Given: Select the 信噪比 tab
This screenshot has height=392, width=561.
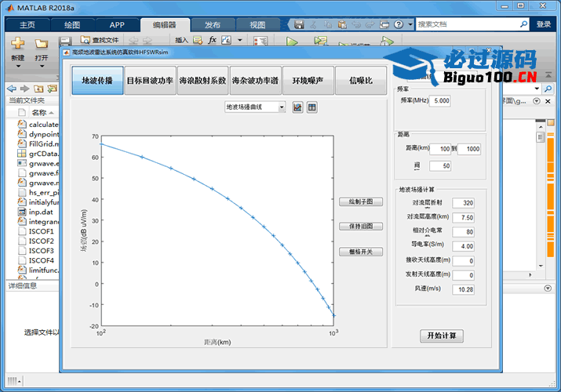Looking at the screenshot, I should tap(361, 81).
